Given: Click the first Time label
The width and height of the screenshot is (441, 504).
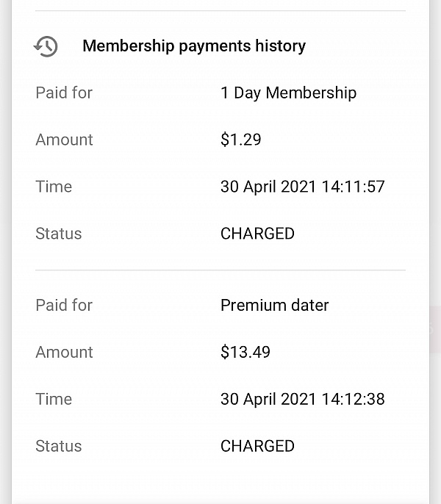Looking at the screenshot, I should (54, 187).
